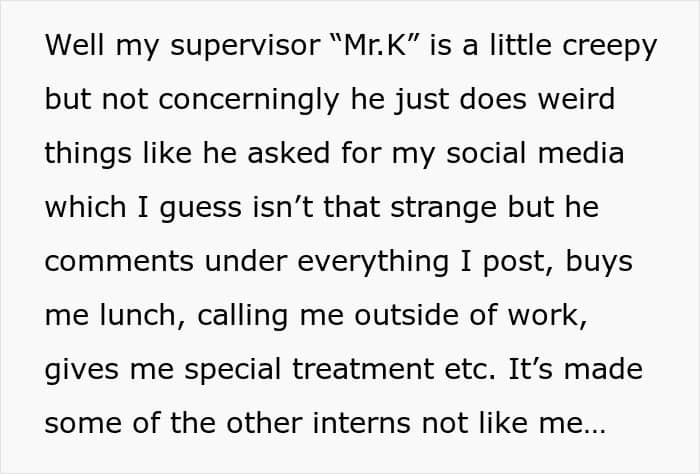Click the word "calling" in sixth line
Screen dimensions: 700x474
[242, 316]
